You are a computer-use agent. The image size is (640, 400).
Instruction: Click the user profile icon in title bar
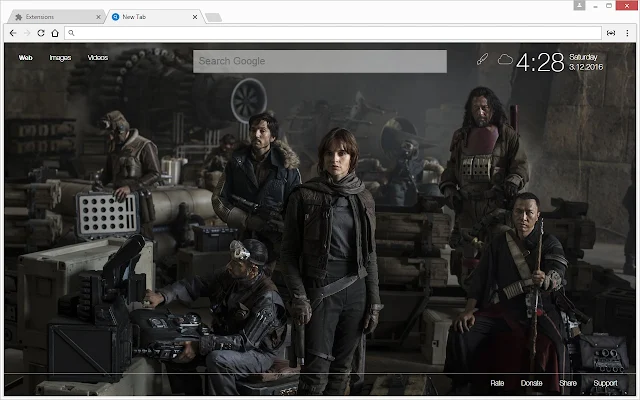[579, 5]
